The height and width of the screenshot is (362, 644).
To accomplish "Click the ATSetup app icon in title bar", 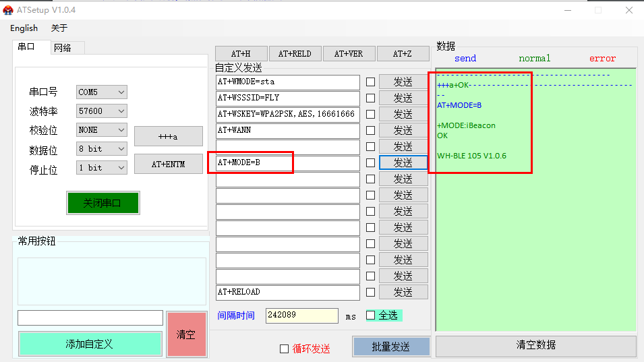I will click(x=8, y=10).
